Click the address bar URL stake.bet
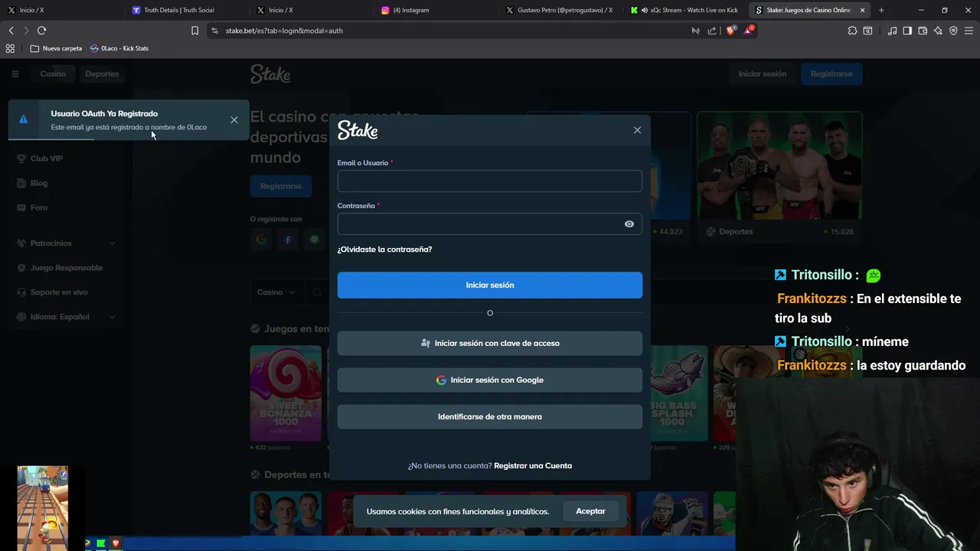The image size is (980, 551). coord(284,31)
